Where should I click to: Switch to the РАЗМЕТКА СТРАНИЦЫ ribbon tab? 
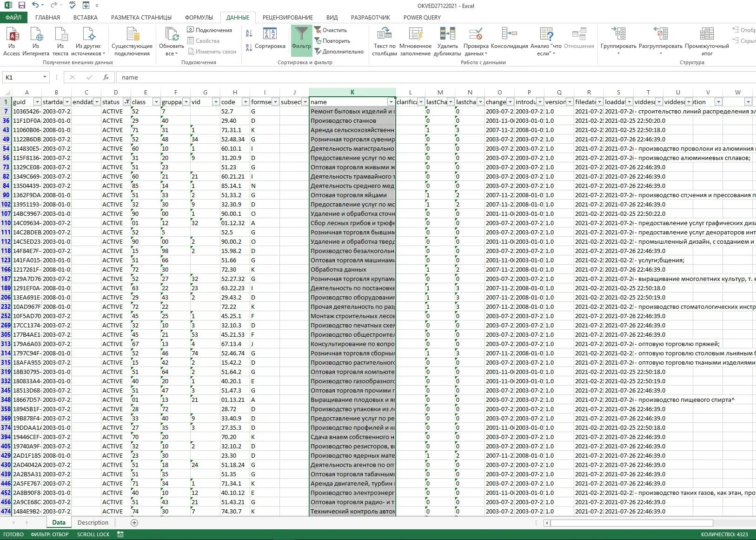(x=141, y=17)
